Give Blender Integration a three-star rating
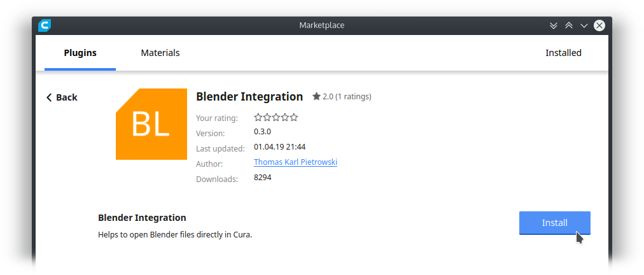Screen dimensions: 644x275 click(x=276, y=118)
